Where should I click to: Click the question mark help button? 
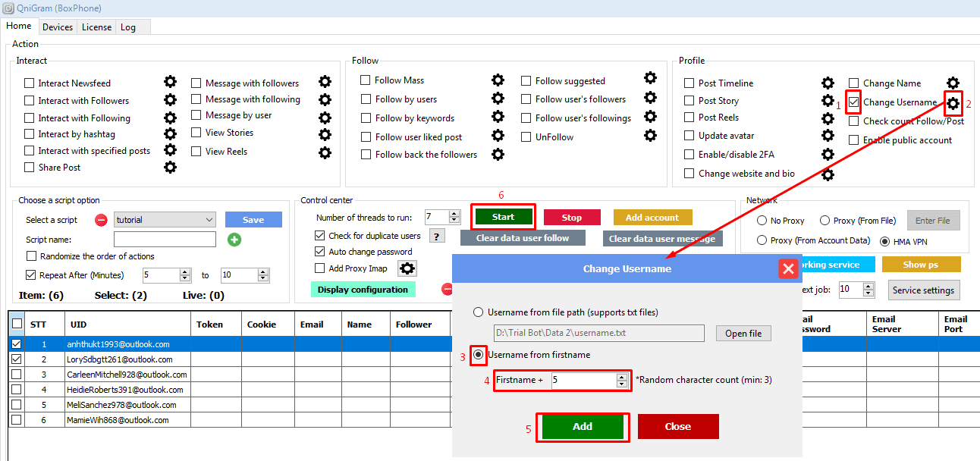click(437, 236)
